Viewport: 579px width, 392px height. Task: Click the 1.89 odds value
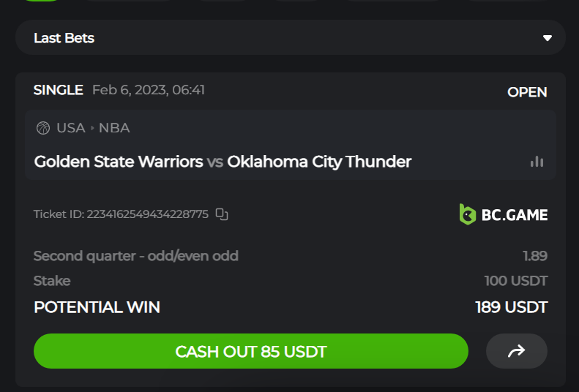click(x=535, y=256)
